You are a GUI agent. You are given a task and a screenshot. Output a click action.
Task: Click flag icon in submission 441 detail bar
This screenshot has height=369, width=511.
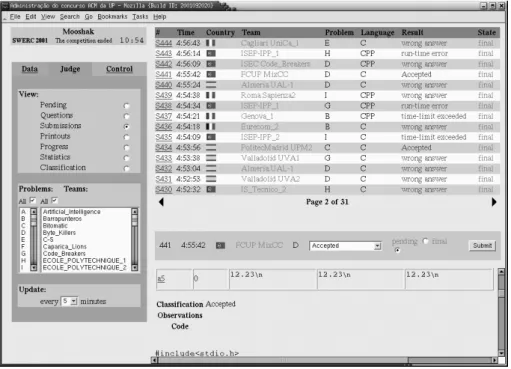(x=220, y=246)
